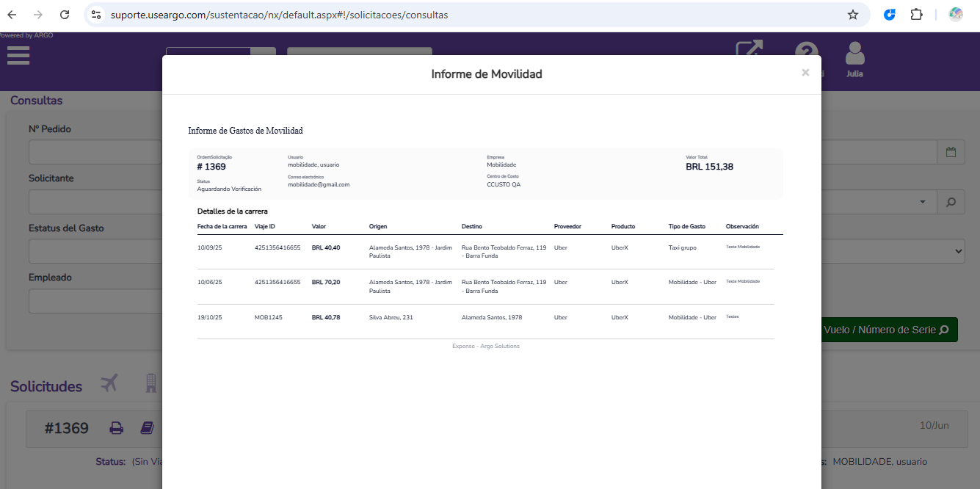Open the hamburger menu in the purple header

coord(18,55)
